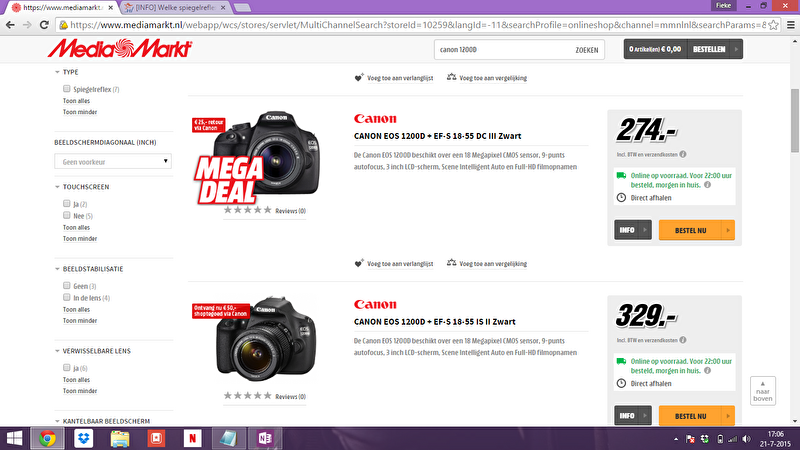Image resolution: width=800 pixels, height=450 pixels.
Task: Open 'CANON EOS 1200D + EF-S 18-55 IS II Zwart' title
Action: click(x=435, y=321)
